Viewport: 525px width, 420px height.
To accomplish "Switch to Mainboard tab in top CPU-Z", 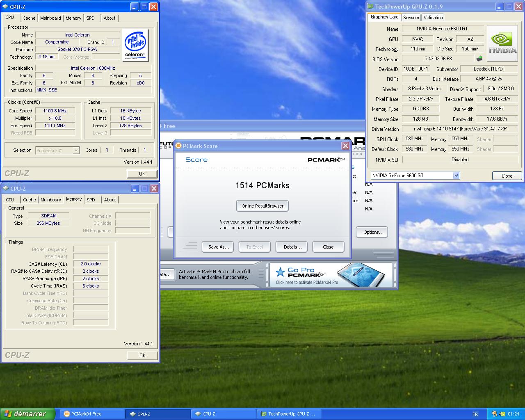I will [50, 18].
